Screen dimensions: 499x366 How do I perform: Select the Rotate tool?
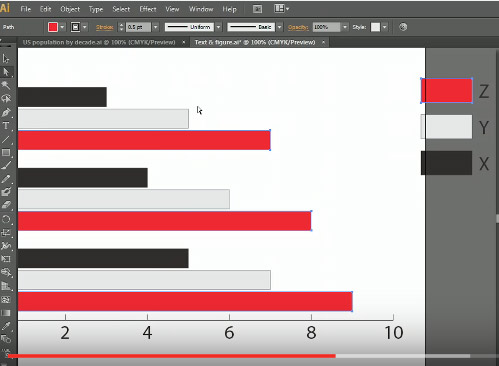pyautogui.click(x=6, y=219)
